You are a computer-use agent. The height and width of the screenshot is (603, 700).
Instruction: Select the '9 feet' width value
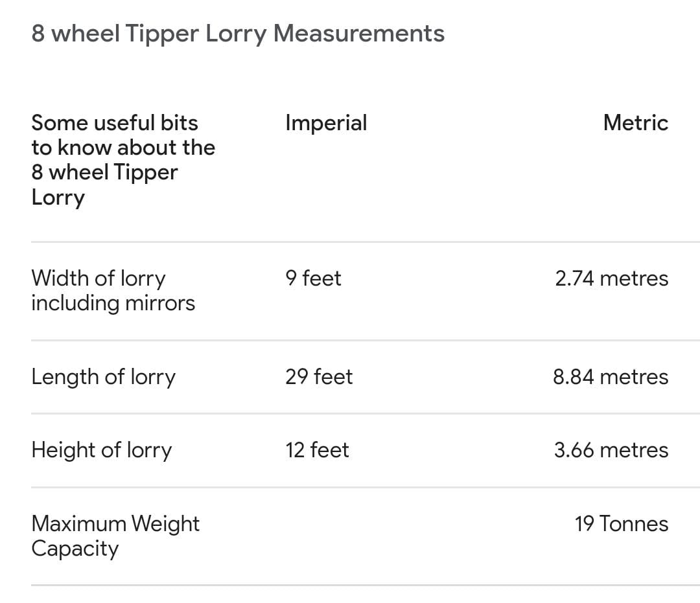[x=313, y=279]
